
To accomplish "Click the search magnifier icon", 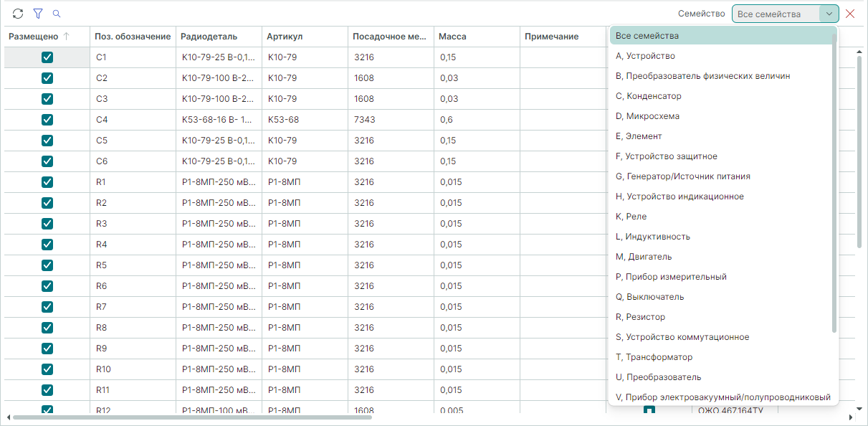I will click(57, 14).
